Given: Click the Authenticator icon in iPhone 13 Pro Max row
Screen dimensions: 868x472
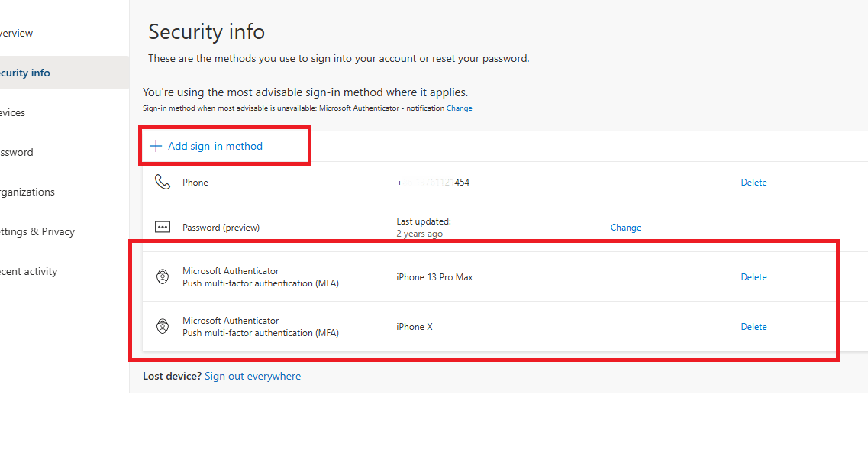Looking at the screenshot, I should tap(162, 276).
